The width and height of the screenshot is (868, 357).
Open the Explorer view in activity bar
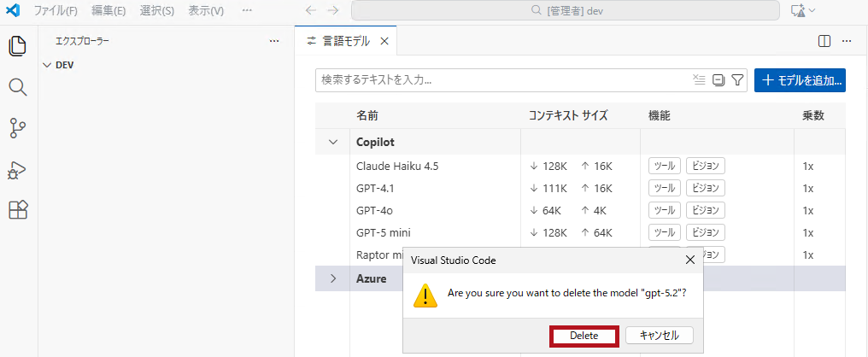(x=18, y=45)
